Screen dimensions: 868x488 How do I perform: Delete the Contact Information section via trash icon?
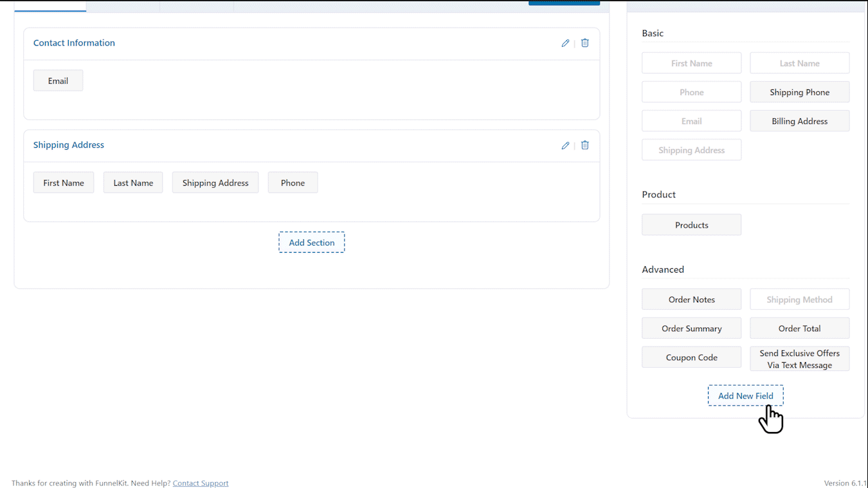click(585, 43)
